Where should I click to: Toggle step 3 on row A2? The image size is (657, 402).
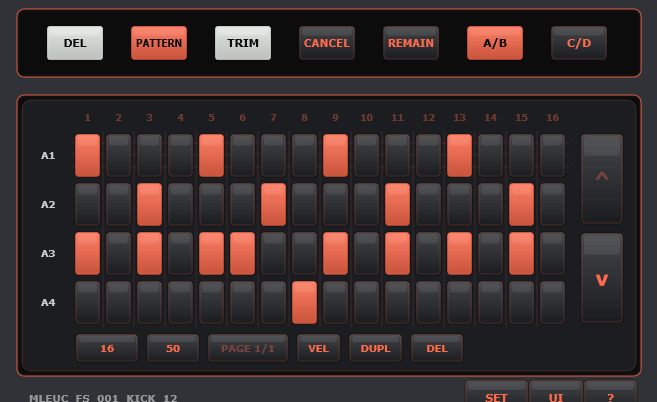click(150, 204)
